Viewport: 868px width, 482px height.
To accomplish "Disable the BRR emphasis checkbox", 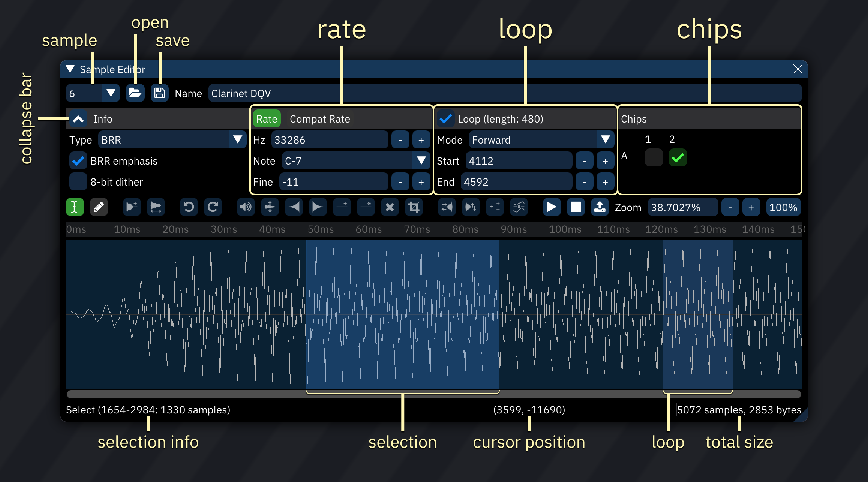I will tap(78, 161).
